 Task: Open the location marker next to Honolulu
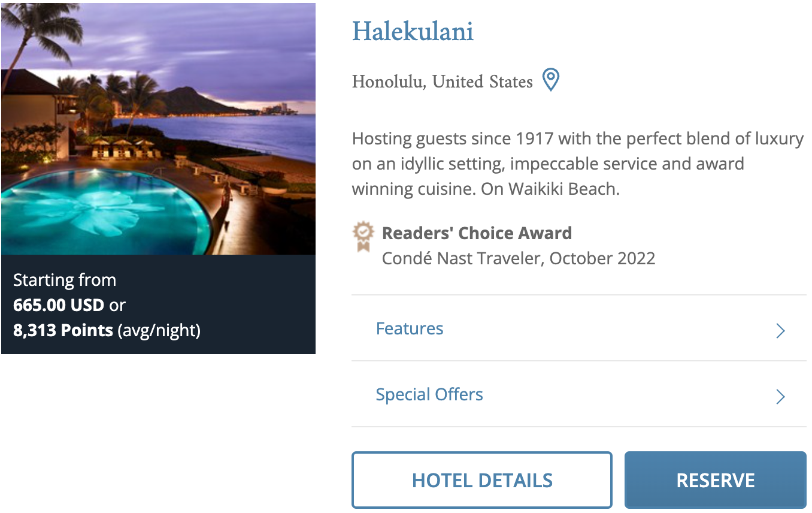click(551, 80)
